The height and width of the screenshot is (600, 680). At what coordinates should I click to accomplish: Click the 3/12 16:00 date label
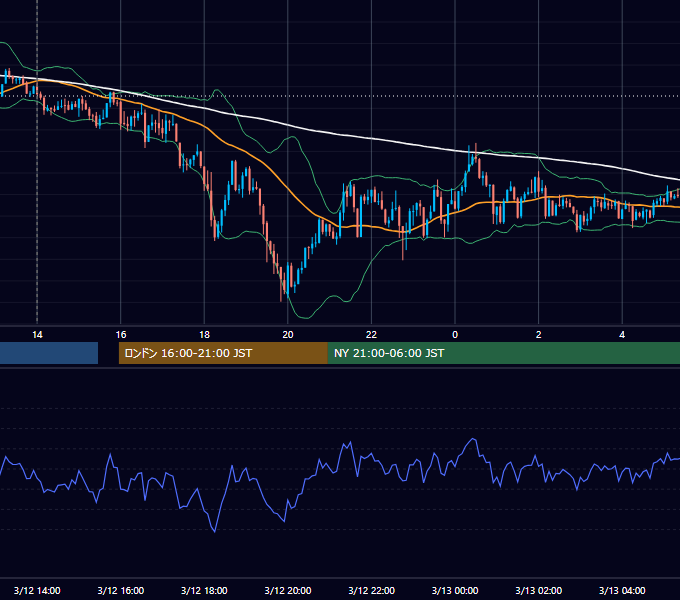pyautogui.click(x=121, y=590)
